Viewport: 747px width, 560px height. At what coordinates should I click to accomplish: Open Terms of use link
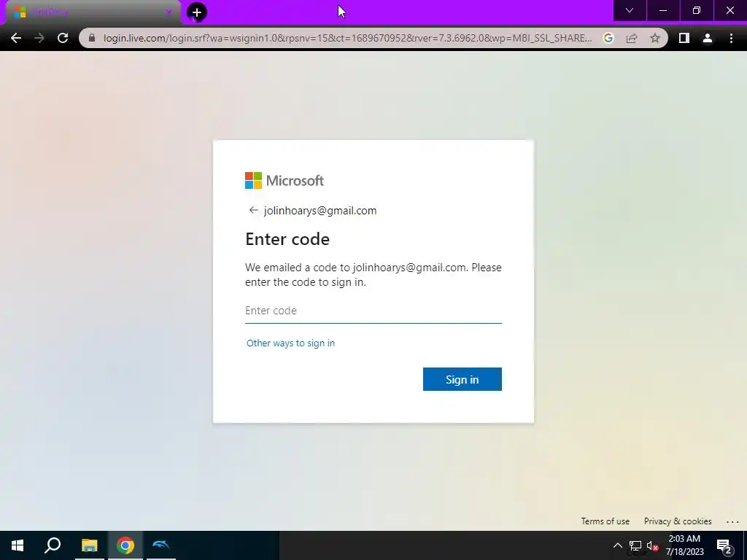[x=605, y=521]
